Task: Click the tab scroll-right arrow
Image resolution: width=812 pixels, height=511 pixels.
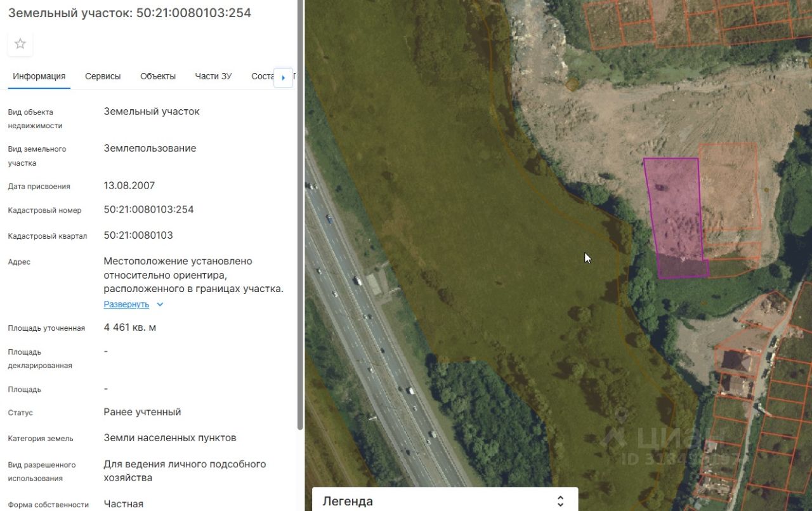Action: pos(283,77)
